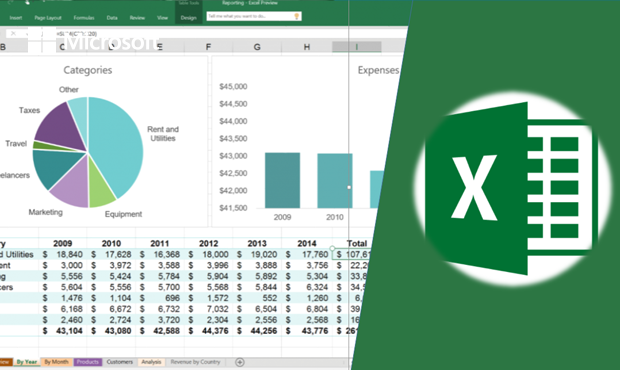Open the Review ribbon tab

(137, 18)
